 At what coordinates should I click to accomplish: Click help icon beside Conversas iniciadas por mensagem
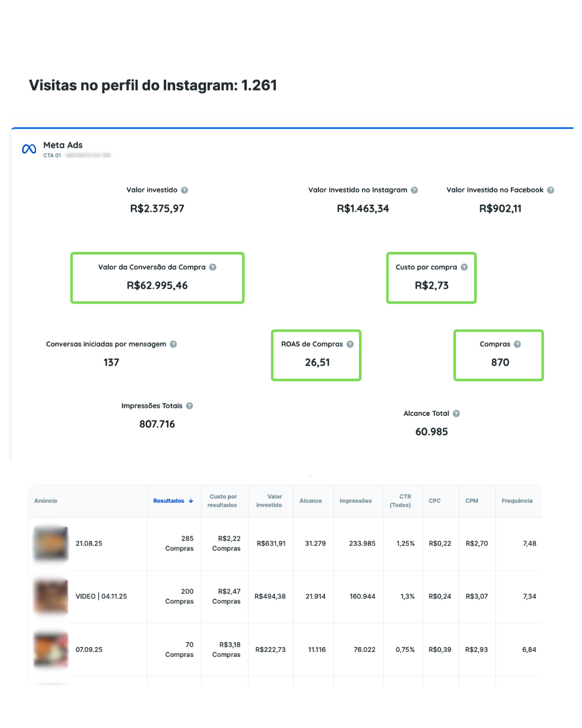(x=174, y=345)
